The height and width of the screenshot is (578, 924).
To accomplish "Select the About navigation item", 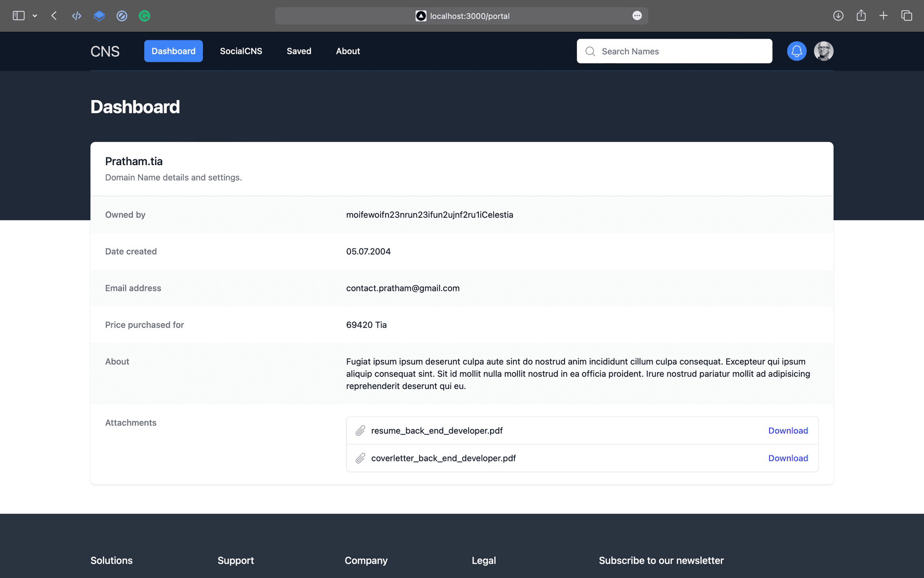I will click(x=347, y=51).
